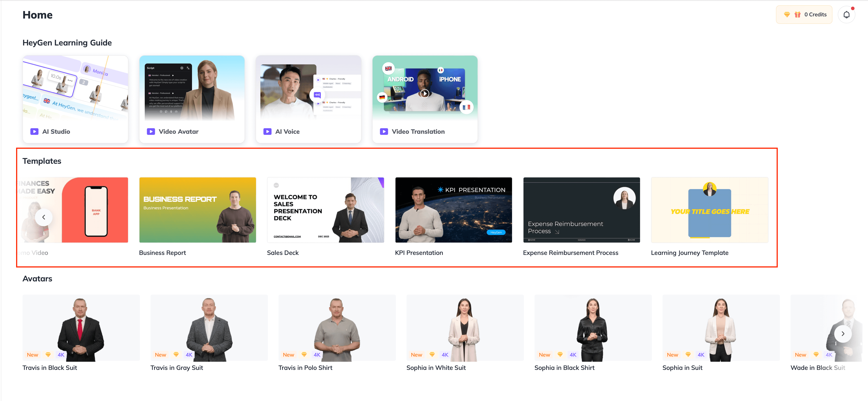The width and height of the screenshot is (868, 401).
Task: Choose Travis in Black Suit avatar
Action: click(81, 328)
